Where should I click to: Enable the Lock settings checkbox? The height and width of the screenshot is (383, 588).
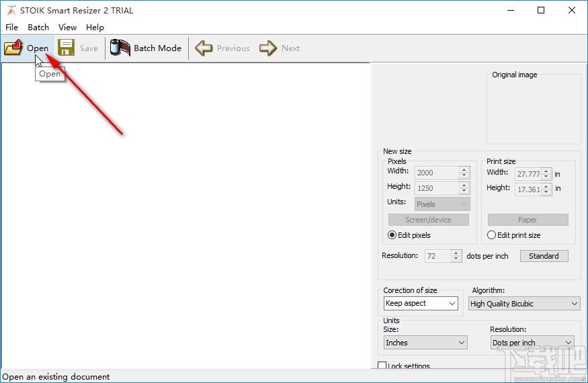coord(382,366)
